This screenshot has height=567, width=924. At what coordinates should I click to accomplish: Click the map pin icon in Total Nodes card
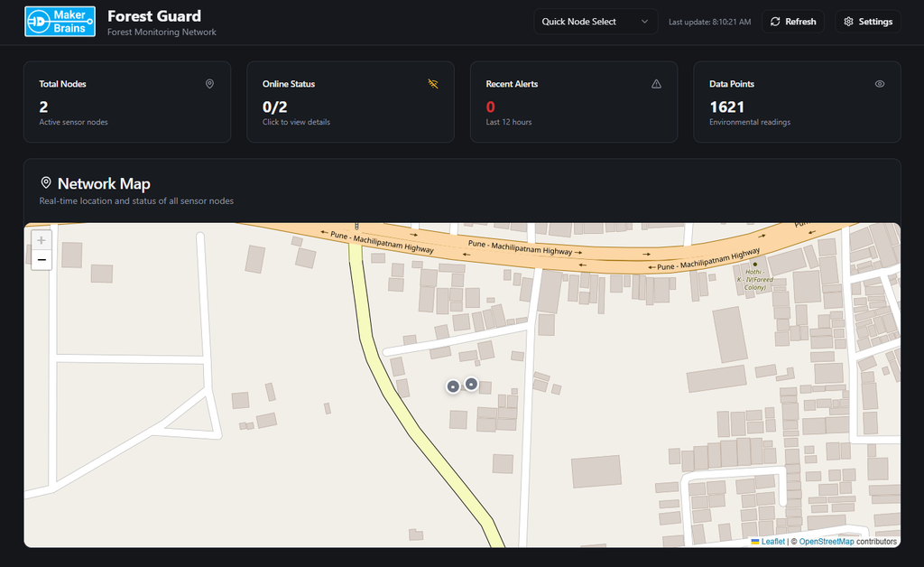click(x=209, y=84)
